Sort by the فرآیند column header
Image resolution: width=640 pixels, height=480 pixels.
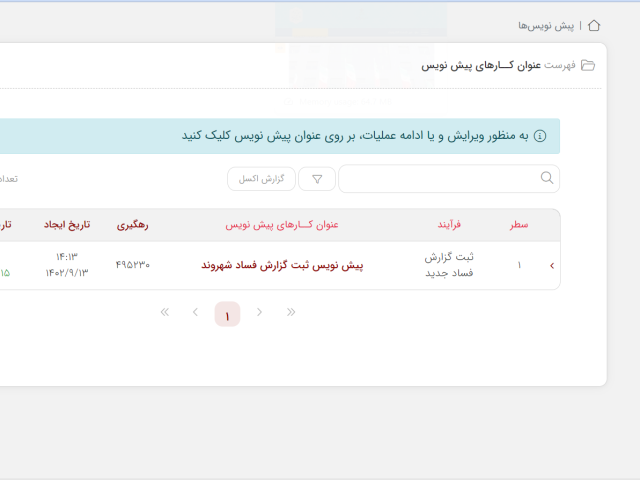coord(449,225)
